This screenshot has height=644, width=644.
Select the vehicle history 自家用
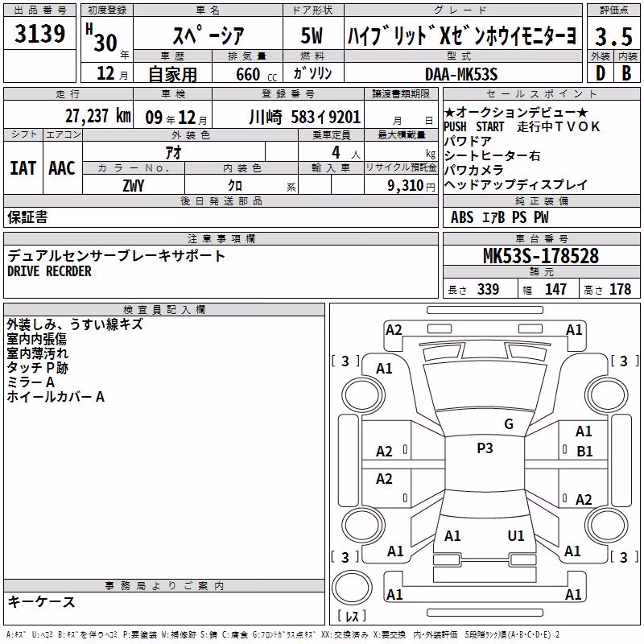point(172,74)
